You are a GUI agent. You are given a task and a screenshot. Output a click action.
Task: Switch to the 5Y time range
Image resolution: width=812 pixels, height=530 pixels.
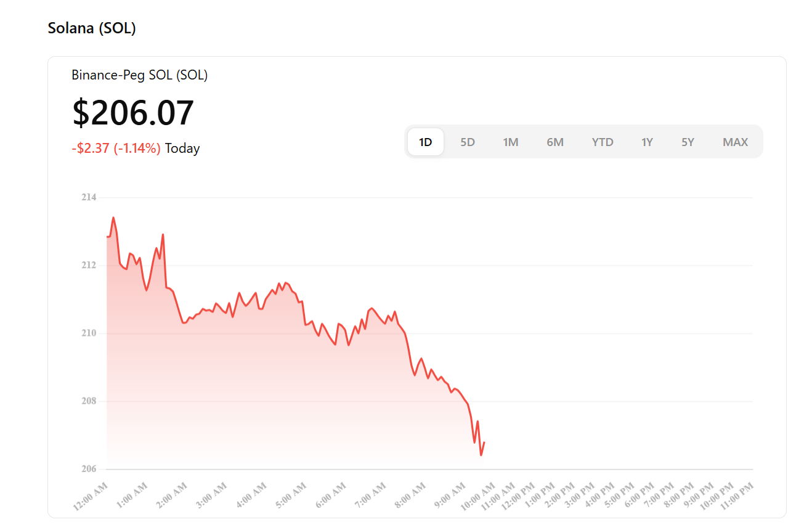688,142
